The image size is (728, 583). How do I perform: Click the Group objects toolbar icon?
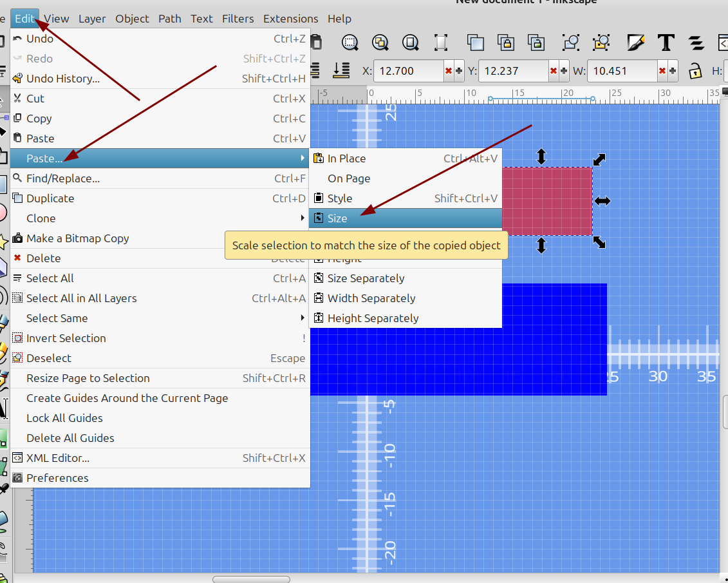pos(571,43)
